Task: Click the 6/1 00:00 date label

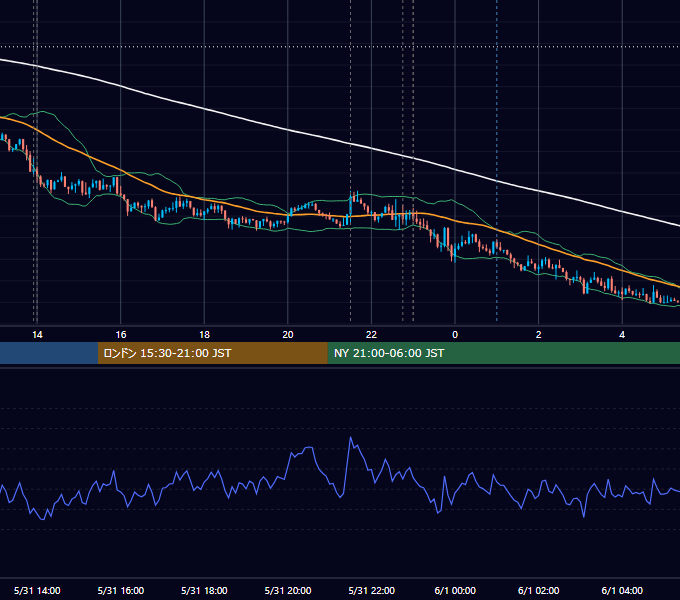Action: point(455,590)
